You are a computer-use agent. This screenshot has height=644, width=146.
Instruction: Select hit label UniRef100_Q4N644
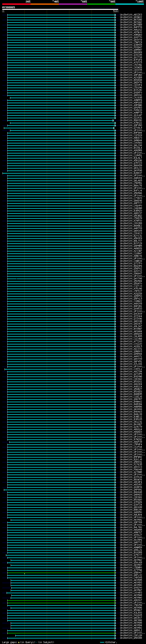(131, 140)
